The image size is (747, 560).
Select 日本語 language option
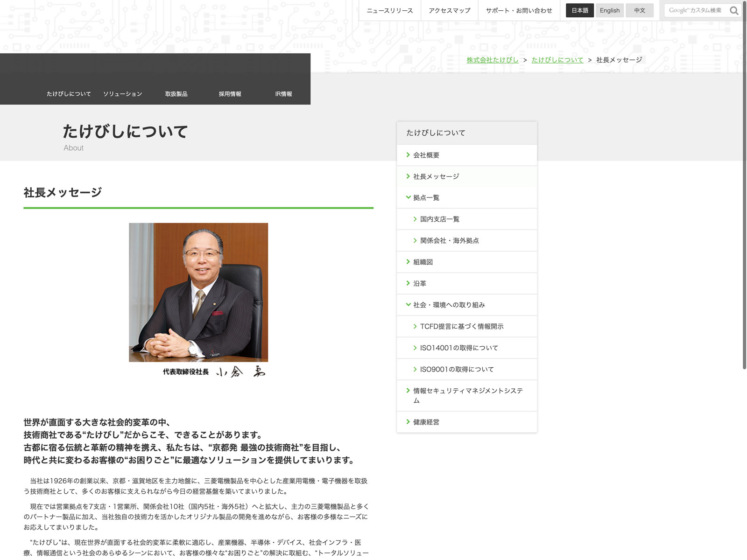[x=579, y=10]
